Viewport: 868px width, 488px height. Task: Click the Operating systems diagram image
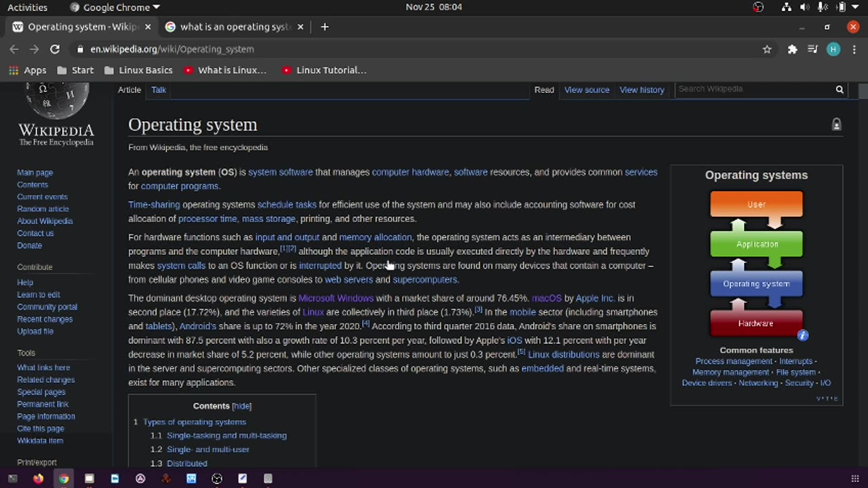coord(756,264)
